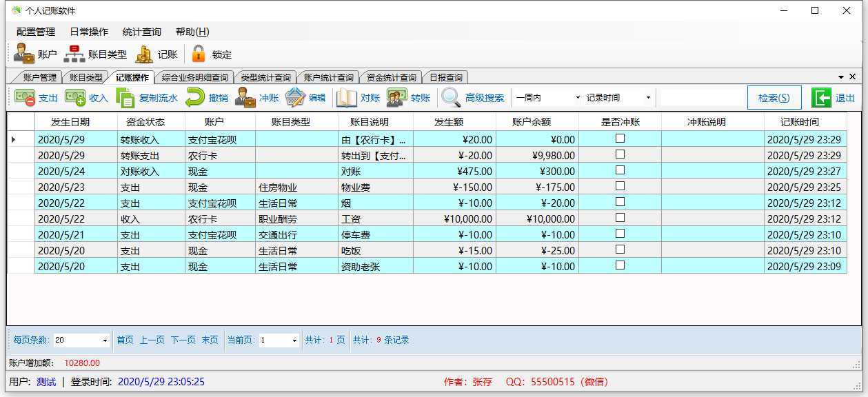
Task: Sort by 账户余额 column header
Action: point(537,122)
